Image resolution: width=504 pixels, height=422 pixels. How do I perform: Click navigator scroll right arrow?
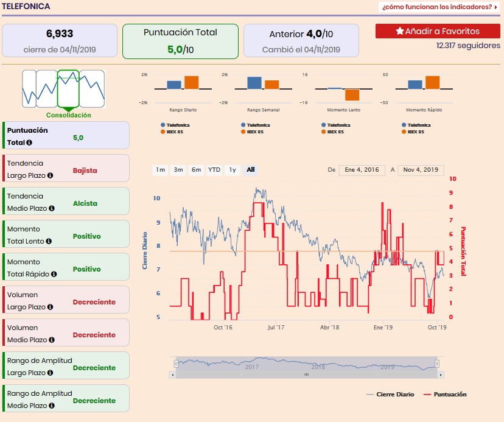pyautogui.click(x=441, y=375)
